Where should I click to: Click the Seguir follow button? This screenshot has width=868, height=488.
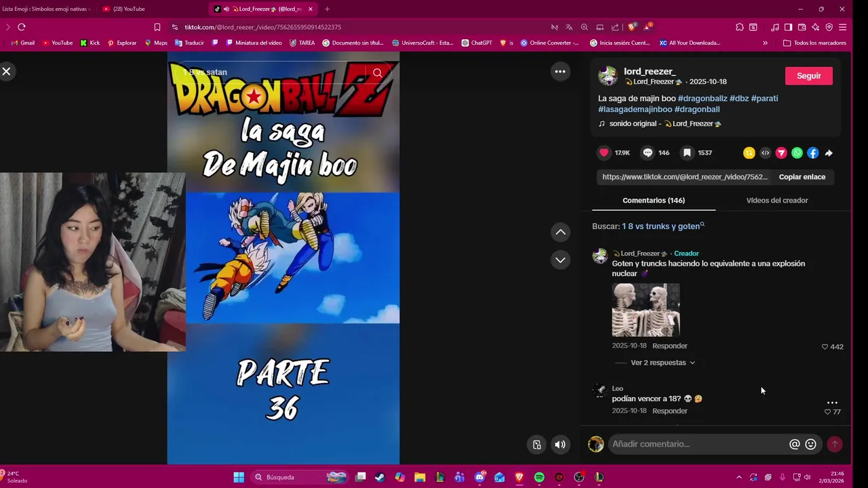coord(808,76)
